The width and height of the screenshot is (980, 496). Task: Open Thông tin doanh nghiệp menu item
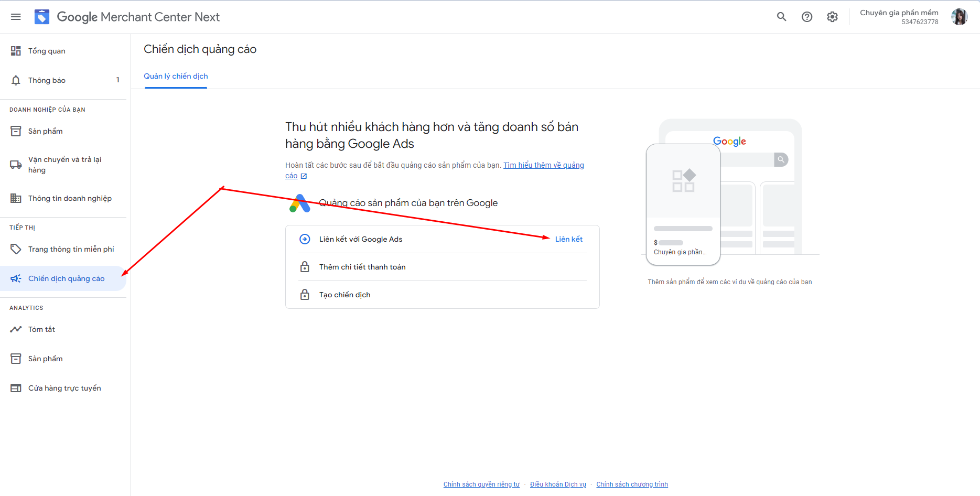63,198
